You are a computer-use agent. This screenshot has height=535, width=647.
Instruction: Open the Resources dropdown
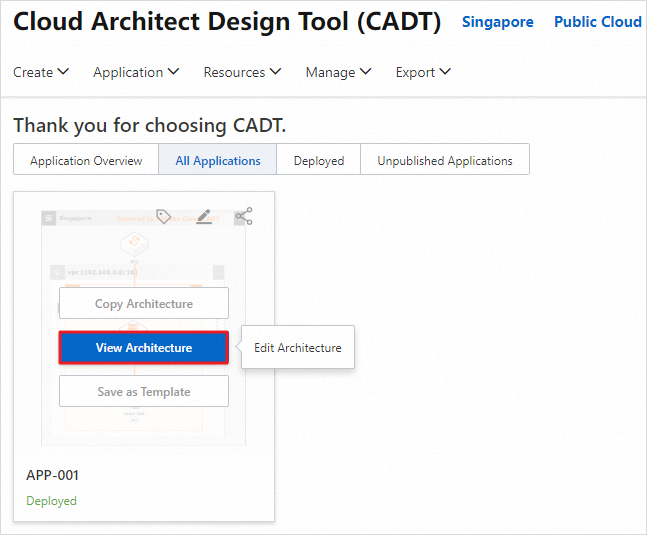[242, 72]
